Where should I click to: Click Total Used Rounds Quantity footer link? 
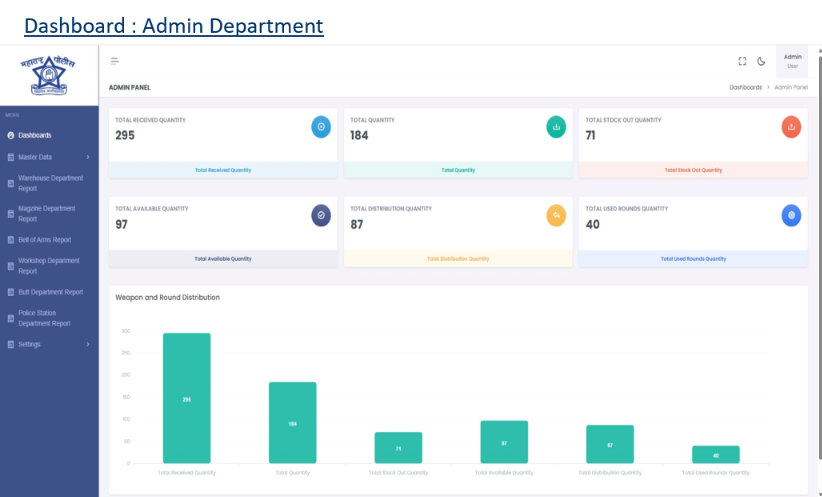[x=693, y=259]
